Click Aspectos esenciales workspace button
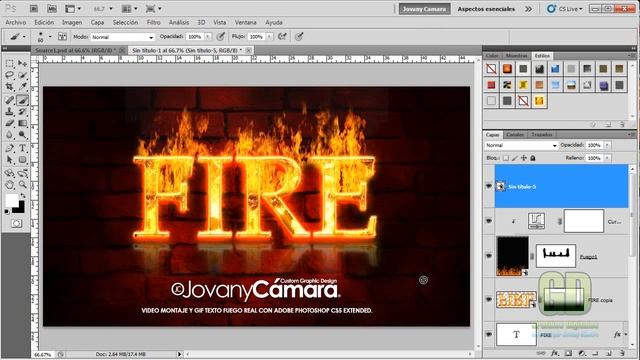Image resolution: width=640 pixels, height=360 pixels. tap(486, 9)
